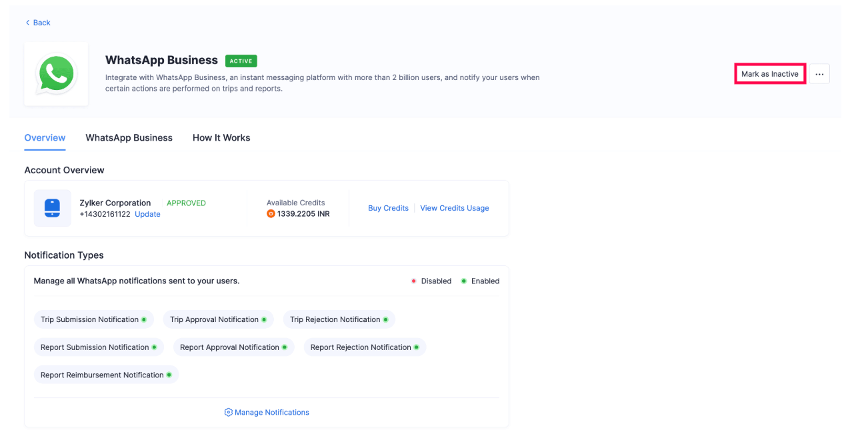Toggle Trip Approval Notification chip
Viewport: 868px width, 440px height.
[x=218, y=319]
